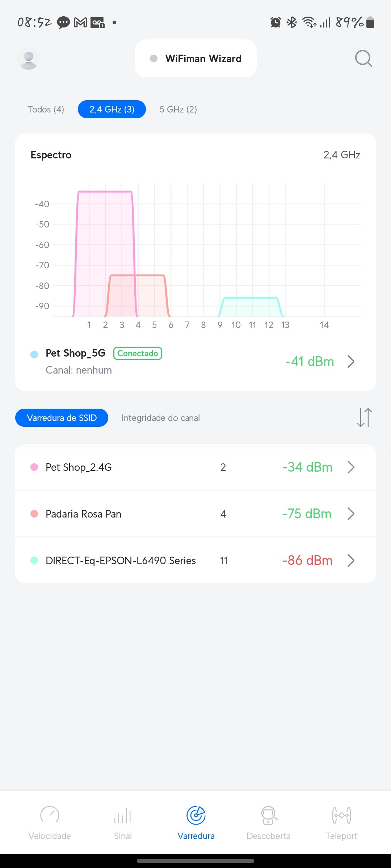Switch filter to Todos (4)
This screenshot has height=868, width=391.
(x=46, y=109)
